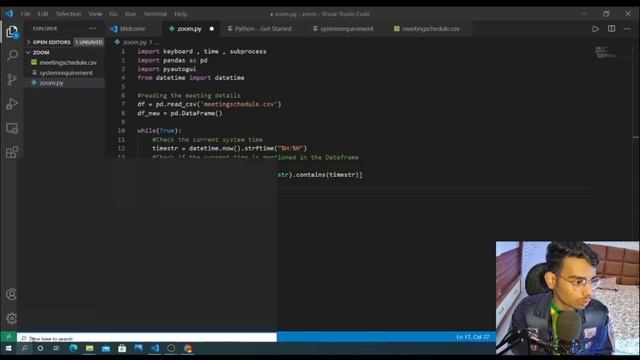Open Explorer panel views and more actions
Screen dimensions: 640x360
(x=93, y=29)
